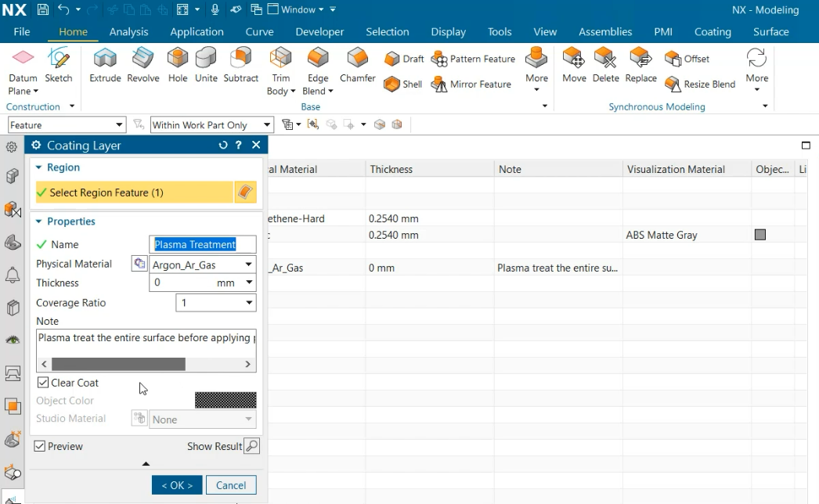Choose the Hole feature tool
819x504 pixels.
[178, 64]
